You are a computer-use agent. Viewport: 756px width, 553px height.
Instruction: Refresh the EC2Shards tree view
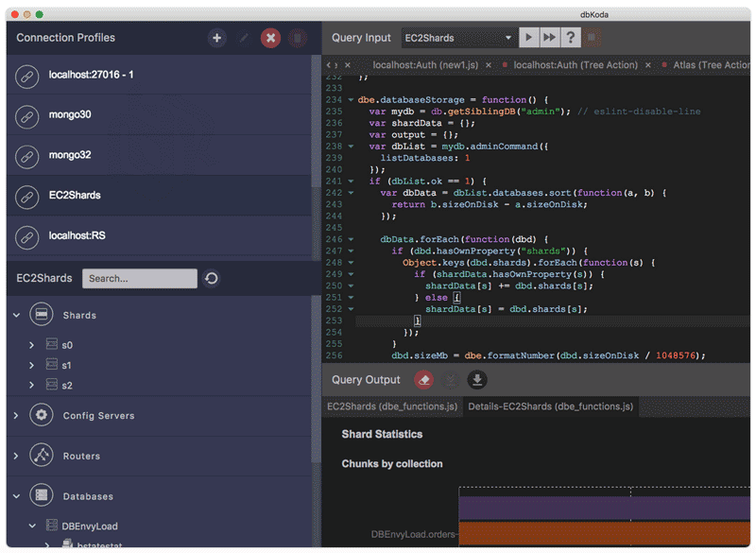[x=212, y=279]
